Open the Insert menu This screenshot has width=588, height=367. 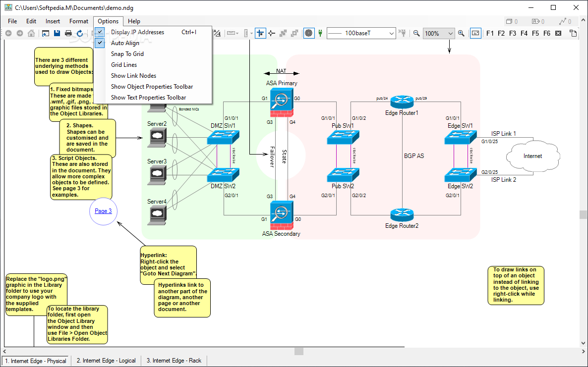point(53,21)
